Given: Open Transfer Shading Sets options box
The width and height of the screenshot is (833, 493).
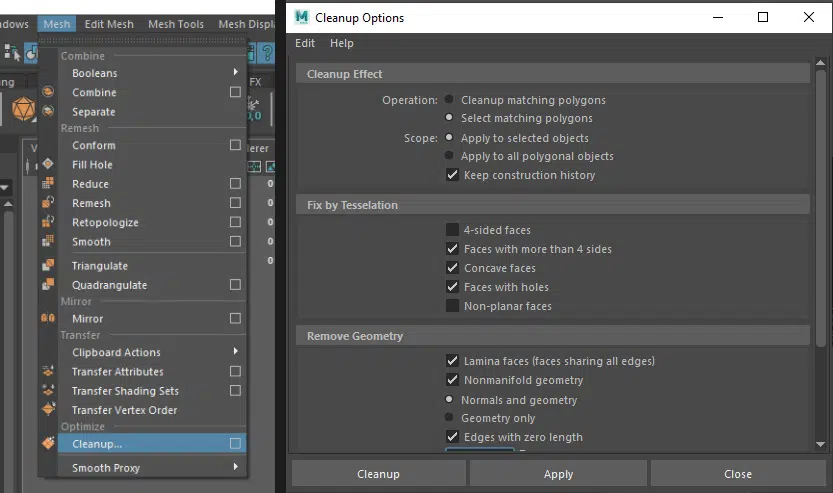Looking at the screenshot, I should coord(235,390).
